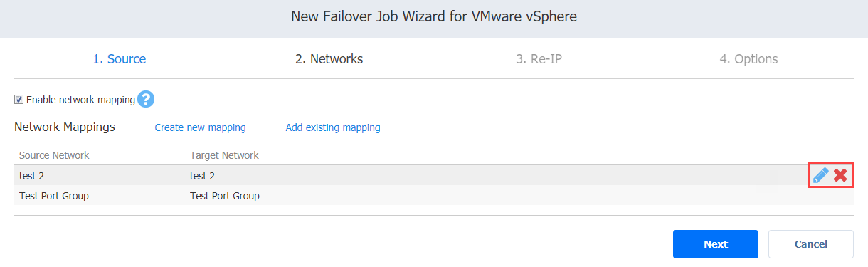868x267 pixels.
Task: Select the 2. Networks step
Action: click(329, 59)
